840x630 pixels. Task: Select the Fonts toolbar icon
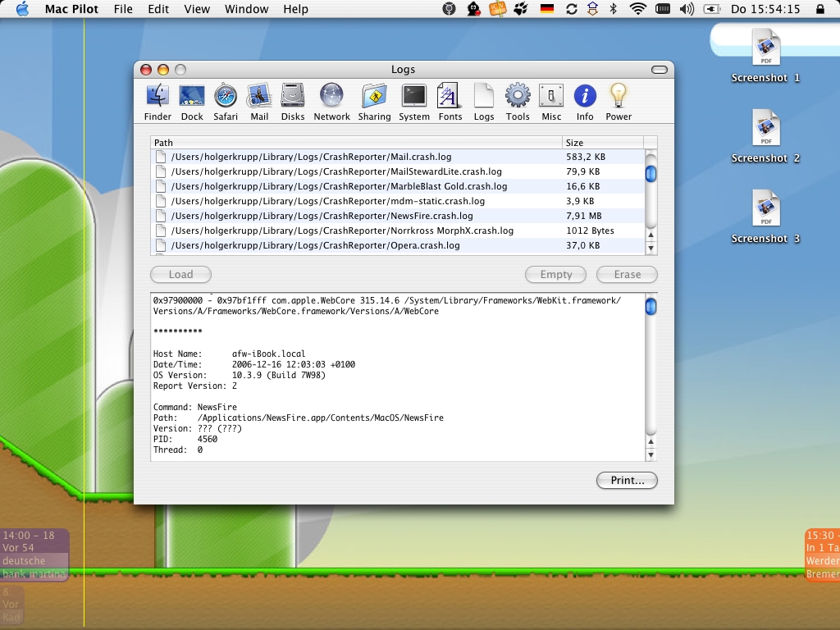tap(450, 102)
